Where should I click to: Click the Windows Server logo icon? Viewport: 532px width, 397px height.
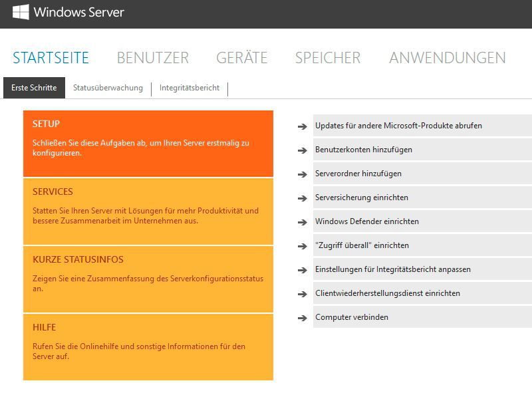20,11
